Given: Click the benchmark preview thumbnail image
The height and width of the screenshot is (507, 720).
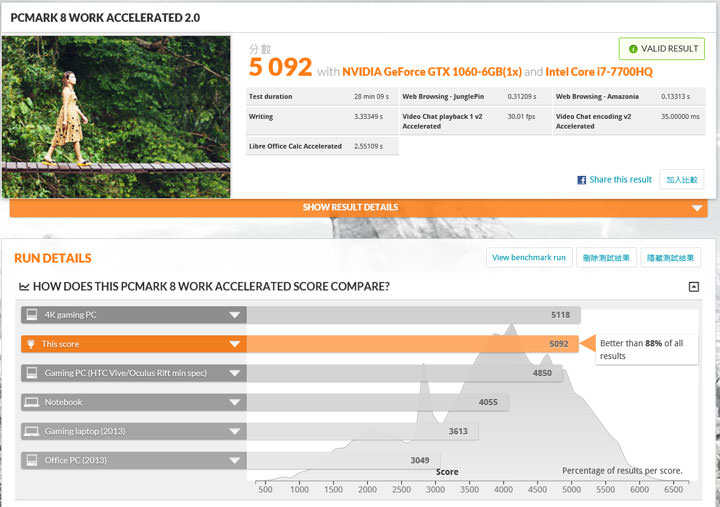Looking at the screenshot, I should click(x=116, y=116).
